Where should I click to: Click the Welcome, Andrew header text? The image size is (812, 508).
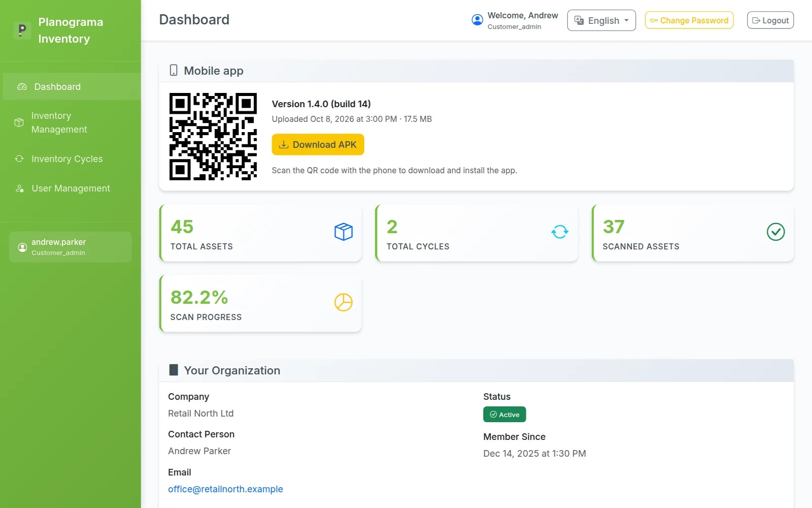tap(523, 15)
